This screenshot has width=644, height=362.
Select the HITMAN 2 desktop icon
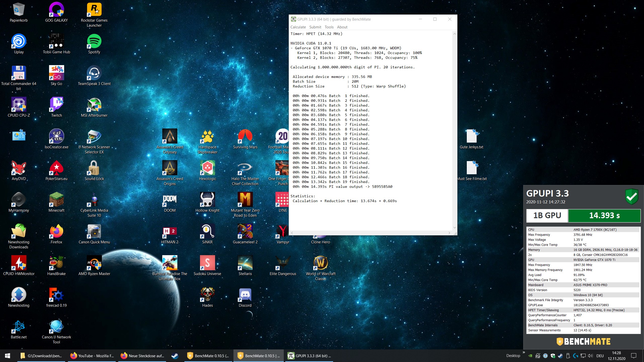170,234
